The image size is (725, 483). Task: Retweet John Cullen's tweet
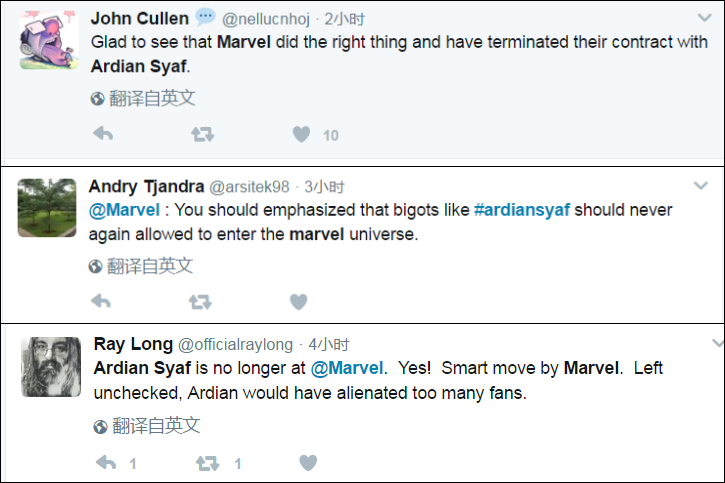(201, 134)
